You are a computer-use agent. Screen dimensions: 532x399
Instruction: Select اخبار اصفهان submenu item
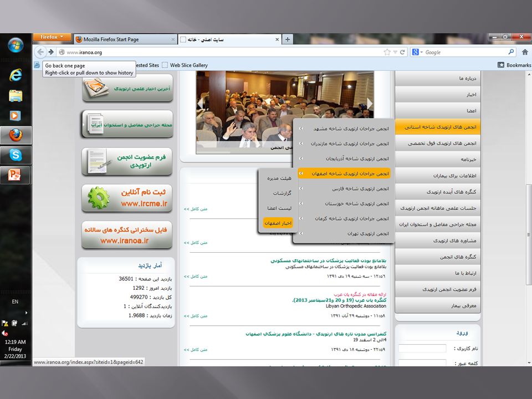coord(278,223)
